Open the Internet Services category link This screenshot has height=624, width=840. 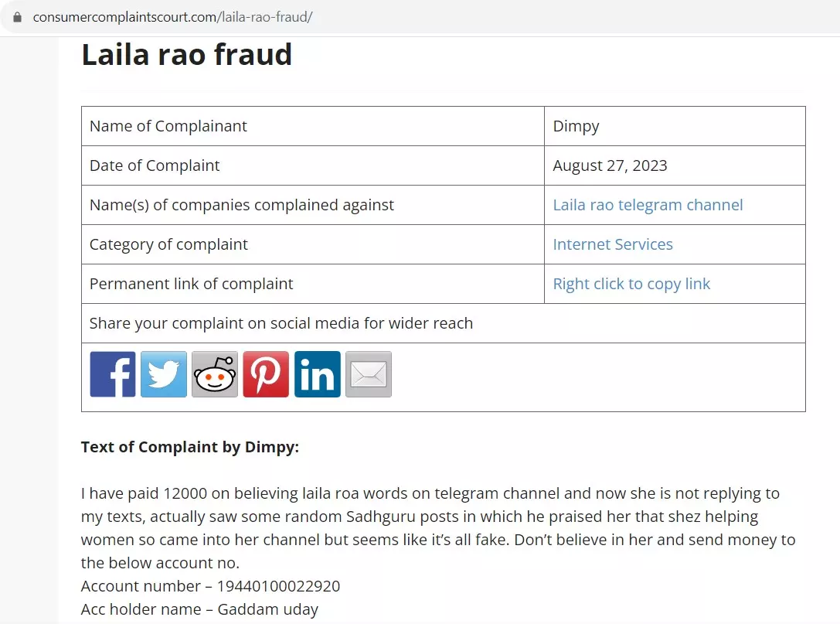pyautogui.click(x=613, y=244)
